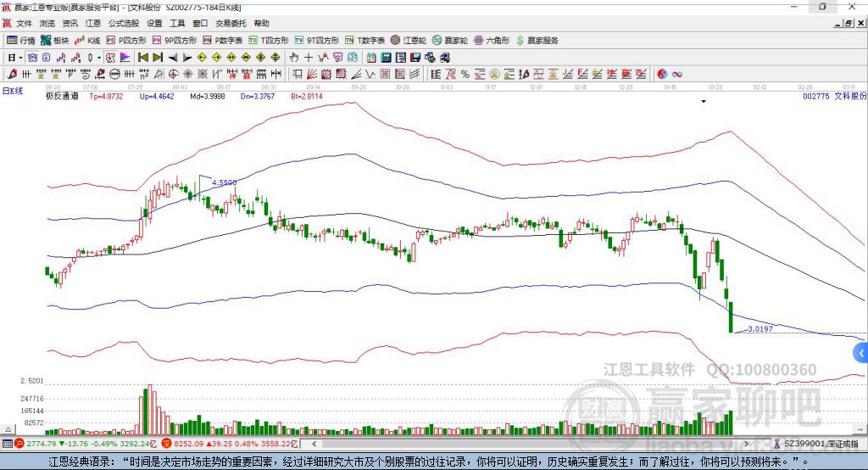Select the hand pan tool

coord(294,58)
